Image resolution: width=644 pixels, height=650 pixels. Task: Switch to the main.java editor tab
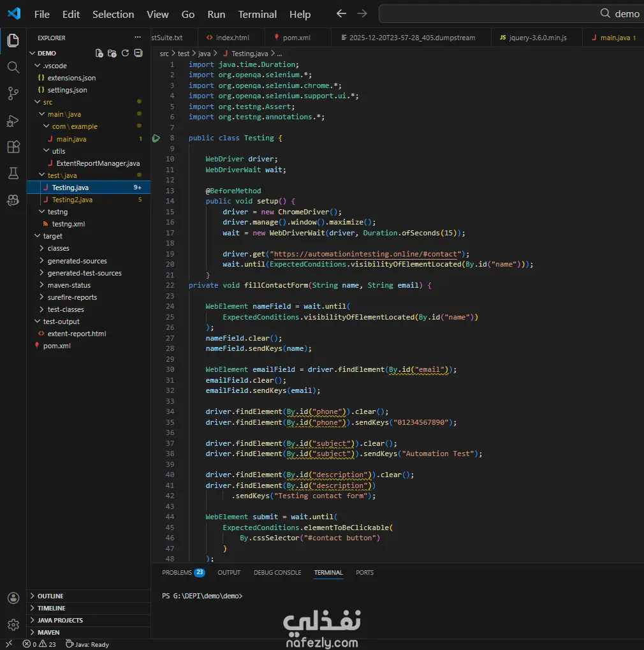click(615, 37)
